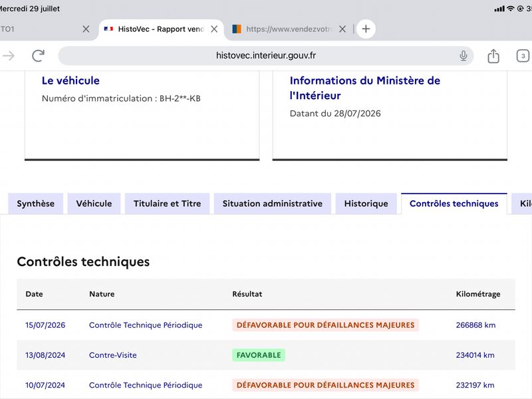Click the Kilométrage column header

pyautogui.click(x=478, y=294)
